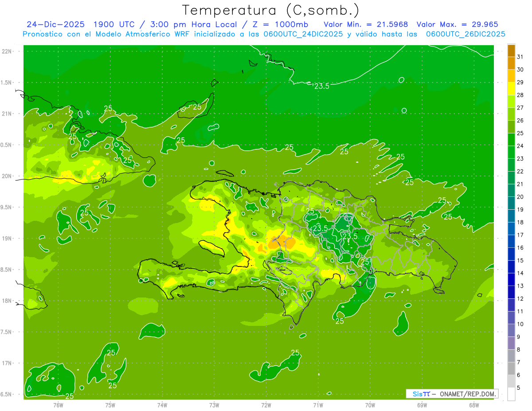Image resolution: width=532 pixels, height=411 pixels.
Task: Click the "Valor Max. = 29.965" value
Action: tap(458, 24)
